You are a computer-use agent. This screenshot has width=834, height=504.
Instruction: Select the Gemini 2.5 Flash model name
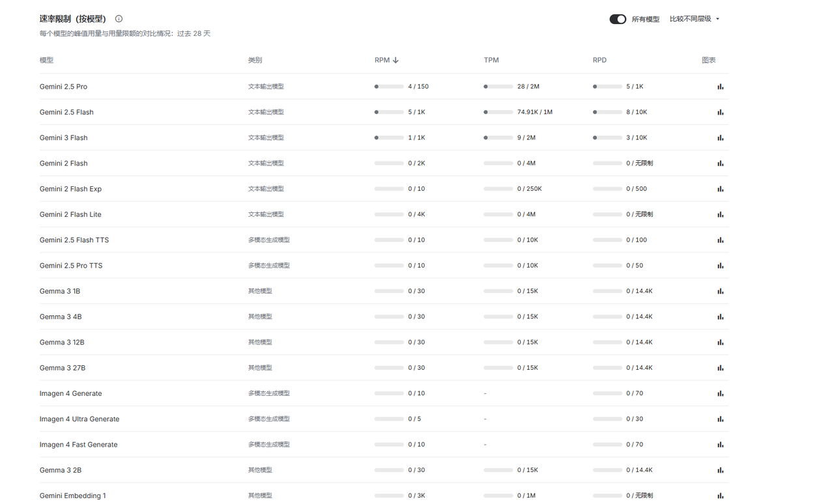click(x=66, y=112)
